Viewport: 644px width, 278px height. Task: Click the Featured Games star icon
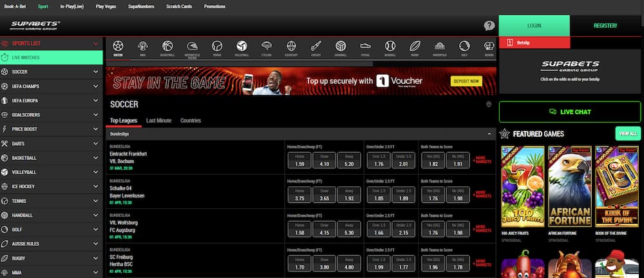tap(505, 134)
